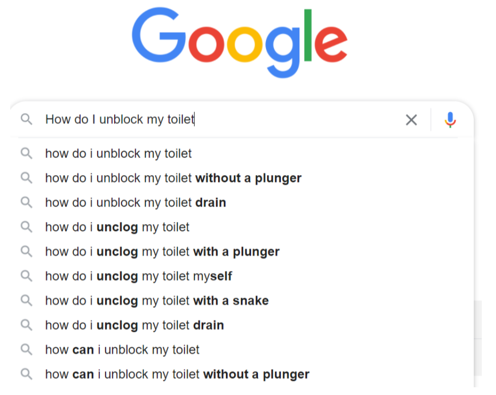Click magnifier icon beside 'unclog my toilet myself'

26,276
